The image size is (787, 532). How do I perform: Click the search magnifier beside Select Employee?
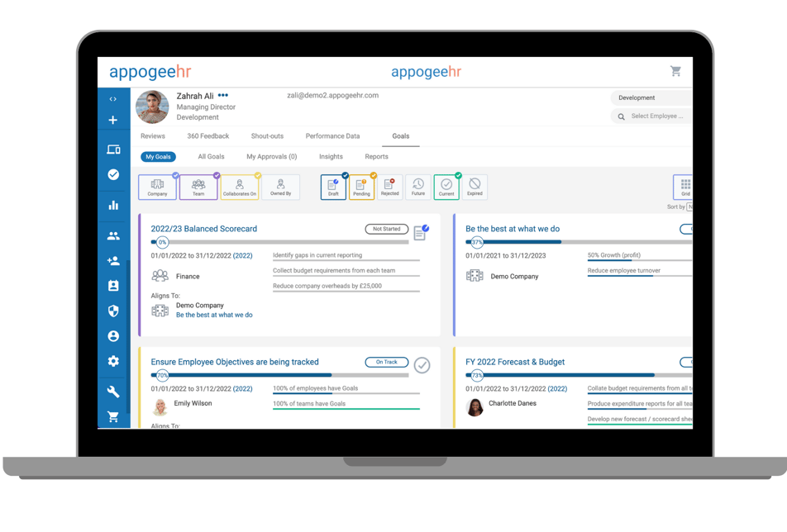pyautogui.click(x=622, y=116)
